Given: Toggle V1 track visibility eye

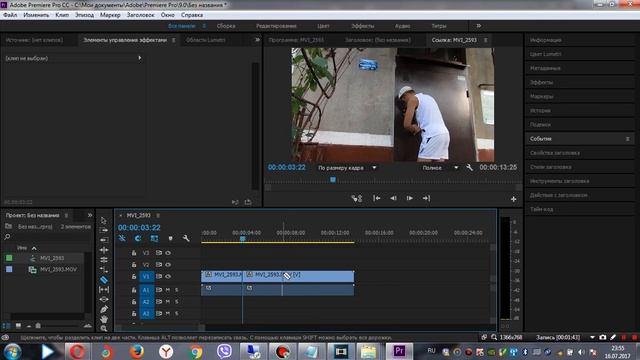Looking at the screenshot, I should point(168,276).
